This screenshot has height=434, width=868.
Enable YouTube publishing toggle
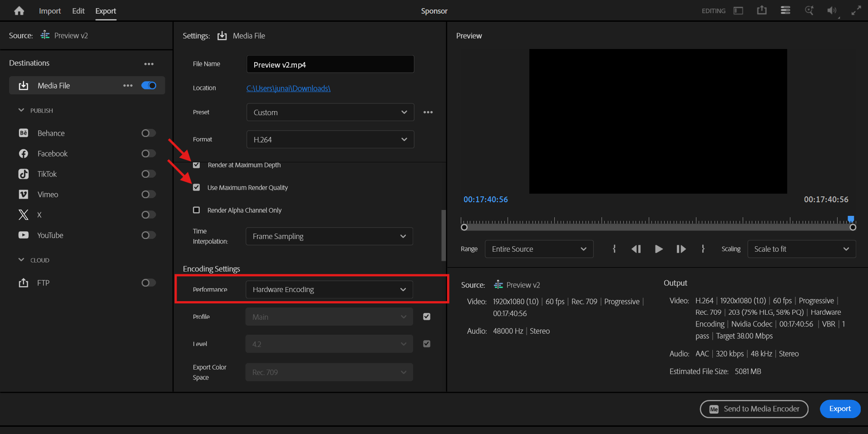click(148, 235)
